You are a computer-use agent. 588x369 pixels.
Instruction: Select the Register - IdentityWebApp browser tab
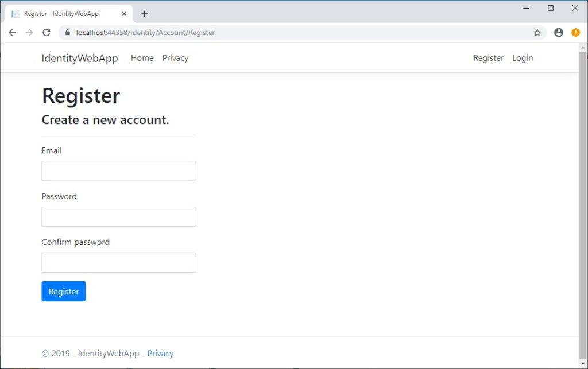[x=69, y=14]
